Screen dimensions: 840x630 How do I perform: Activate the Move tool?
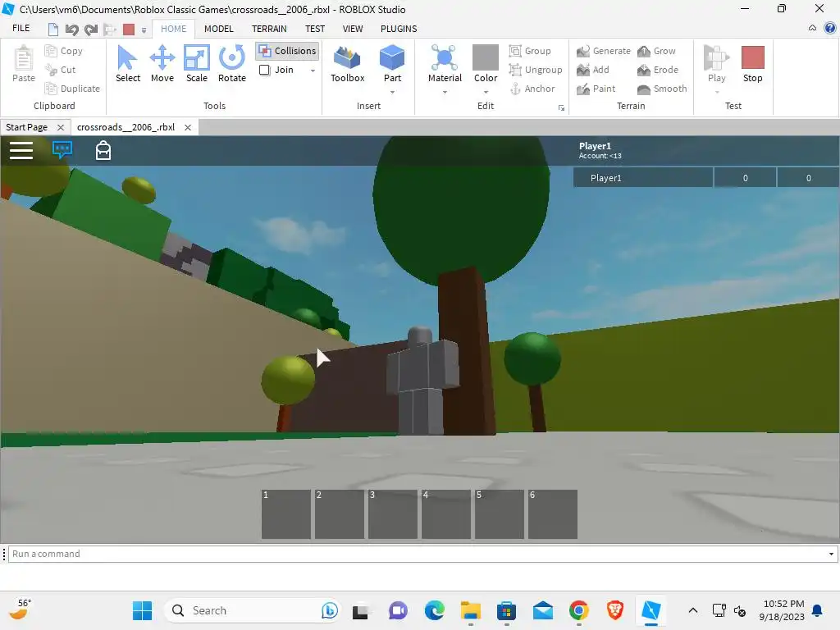point(162,64)
